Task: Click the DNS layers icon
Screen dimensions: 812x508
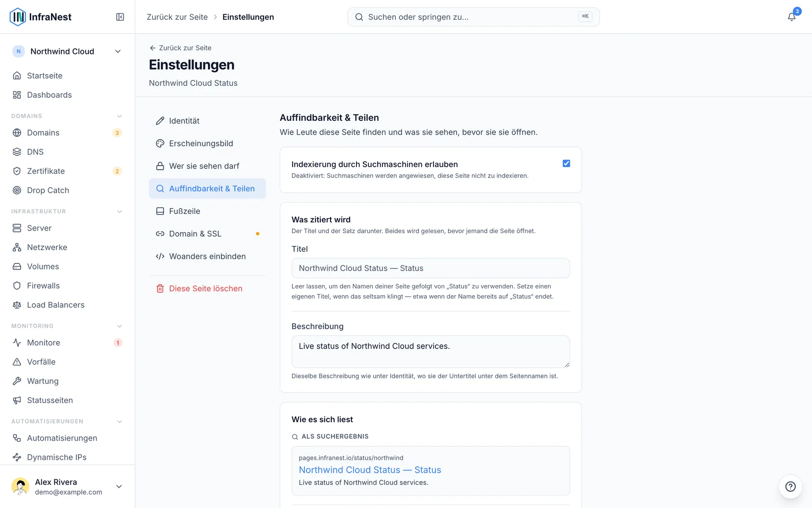Action: 17,152
